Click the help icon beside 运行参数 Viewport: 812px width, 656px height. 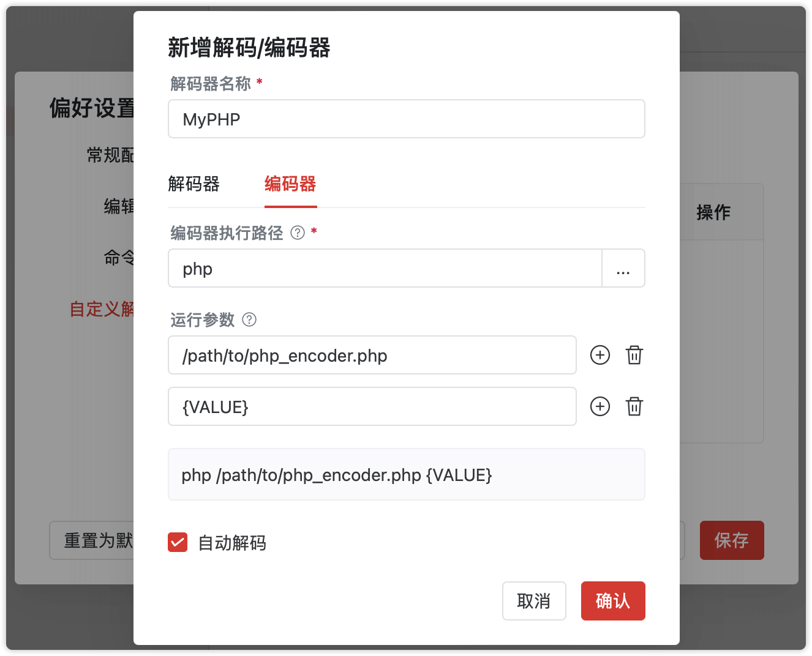click(249, 319)
